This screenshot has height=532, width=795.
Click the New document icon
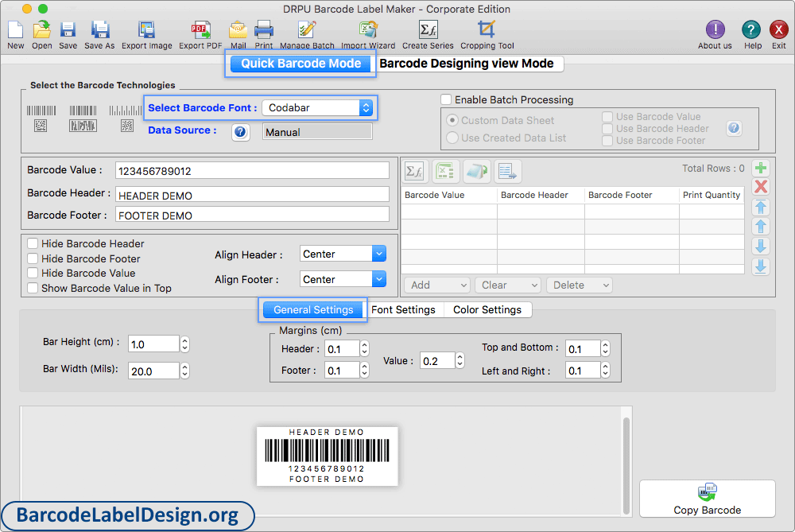click(15, 30)
